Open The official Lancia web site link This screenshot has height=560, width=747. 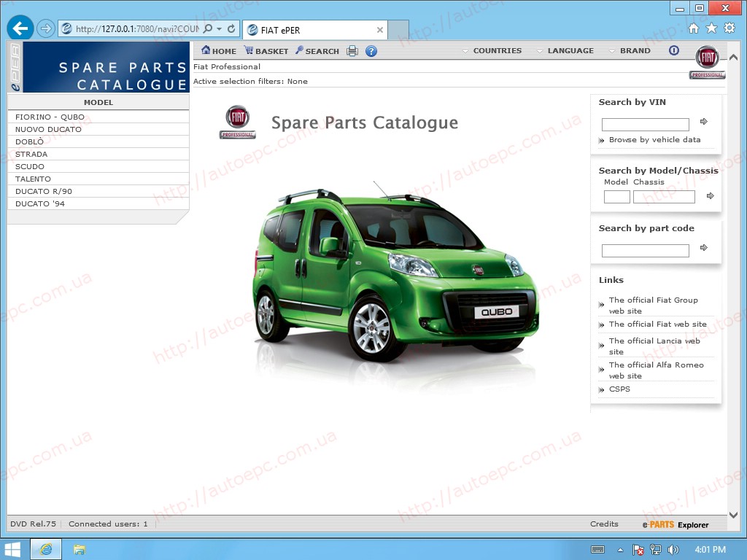[x=654, y=346]
